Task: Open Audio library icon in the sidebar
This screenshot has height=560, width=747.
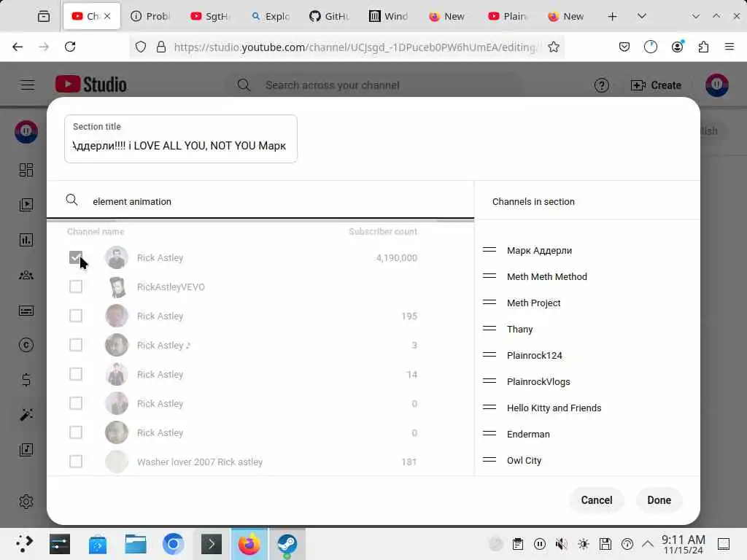Action: click(x=26, y=449)
